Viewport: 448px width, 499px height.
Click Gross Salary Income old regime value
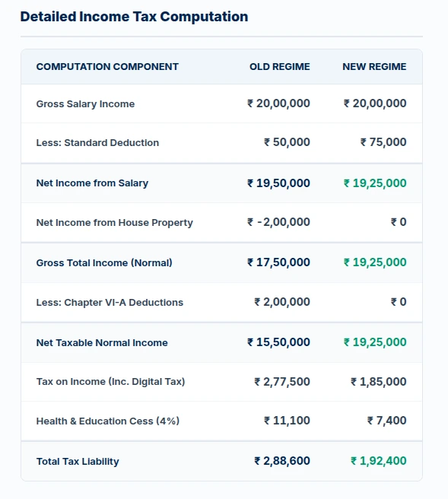point(278,103)
